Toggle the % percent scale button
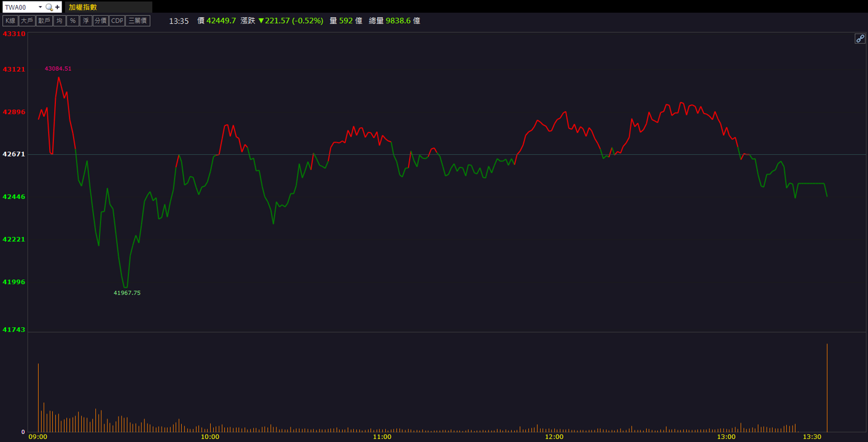 point(72,21)
